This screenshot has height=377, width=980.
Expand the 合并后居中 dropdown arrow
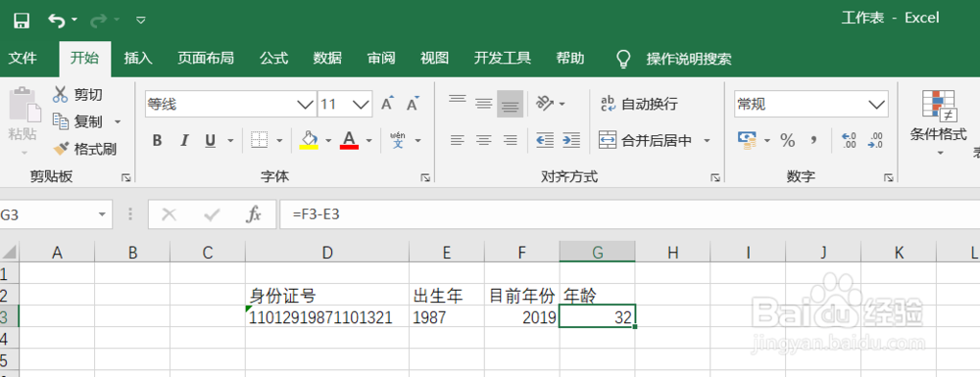click(707, 141)
